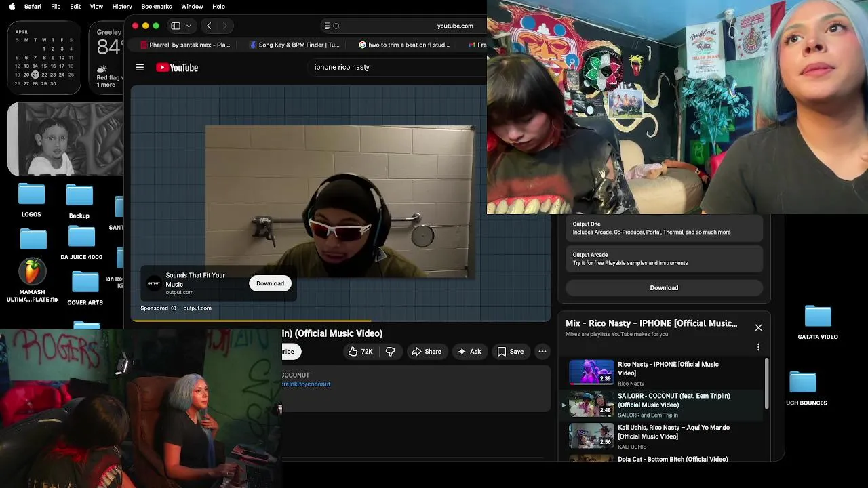Select SAILORR - COCONUT in playlist
This screenshot has height=488, width=868.
[x=664, y=405]
